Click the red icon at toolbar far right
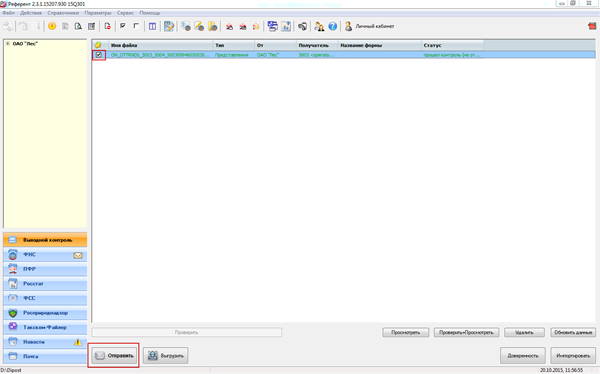 tap(592, 26)
